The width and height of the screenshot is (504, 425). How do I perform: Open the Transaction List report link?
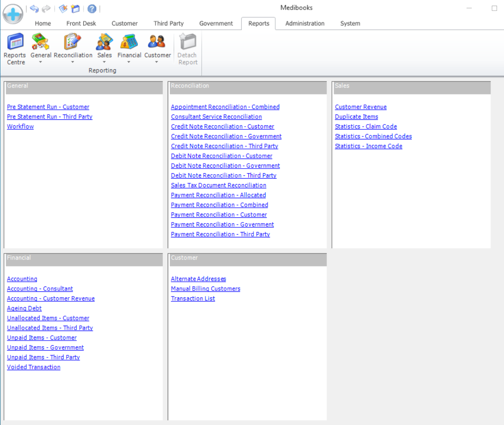coord(193,298)
